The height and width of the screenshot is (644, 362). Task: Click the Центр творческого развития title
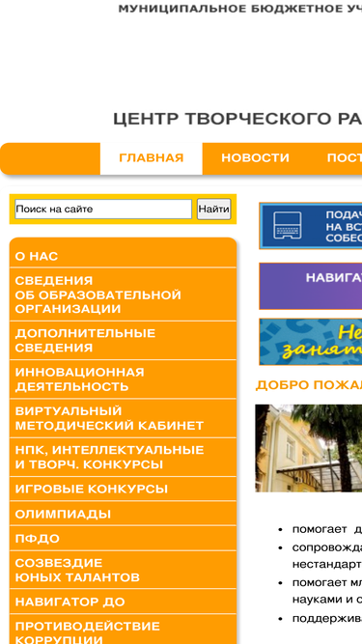[x=237, y=119]
